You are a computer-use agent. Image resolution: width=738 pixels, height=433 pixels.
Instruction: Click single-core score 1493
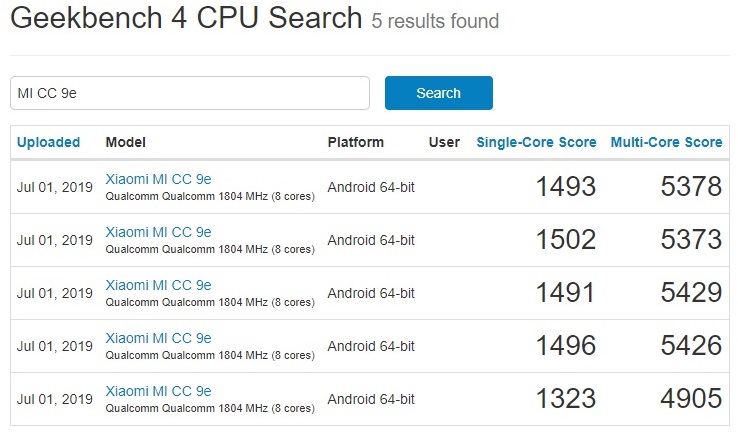point(565,187)
